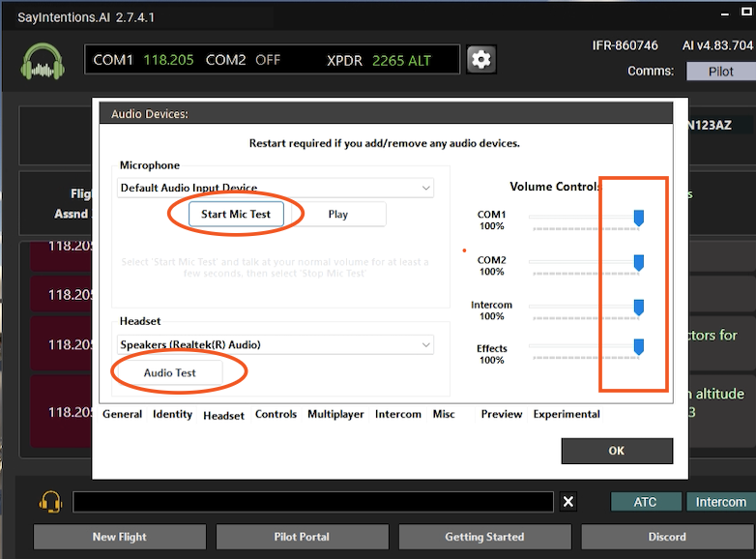756x559 pixels.
Task: Clear the text box with X button
Action: [568, 502]
